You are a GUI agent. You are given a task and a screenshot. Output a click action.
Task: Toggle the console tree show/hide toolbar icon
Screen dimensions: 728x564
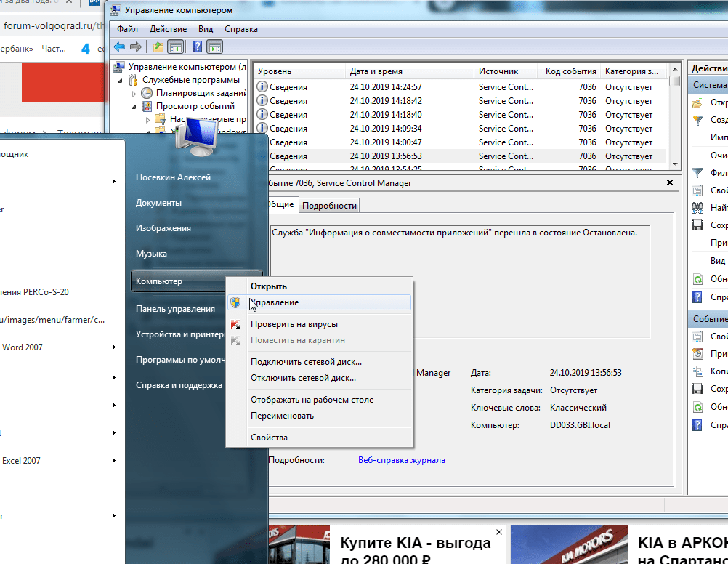click(x=175, y=47)
